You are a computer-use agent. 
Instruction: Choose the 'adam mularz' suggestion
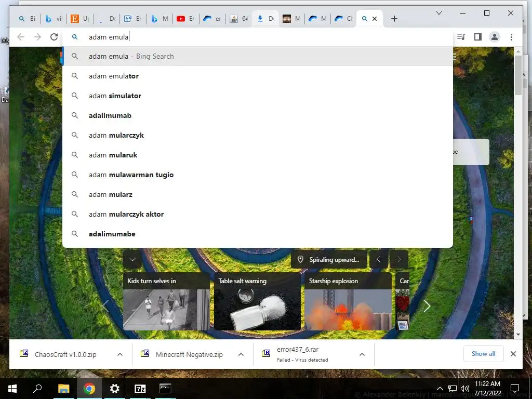coord(258,194)
